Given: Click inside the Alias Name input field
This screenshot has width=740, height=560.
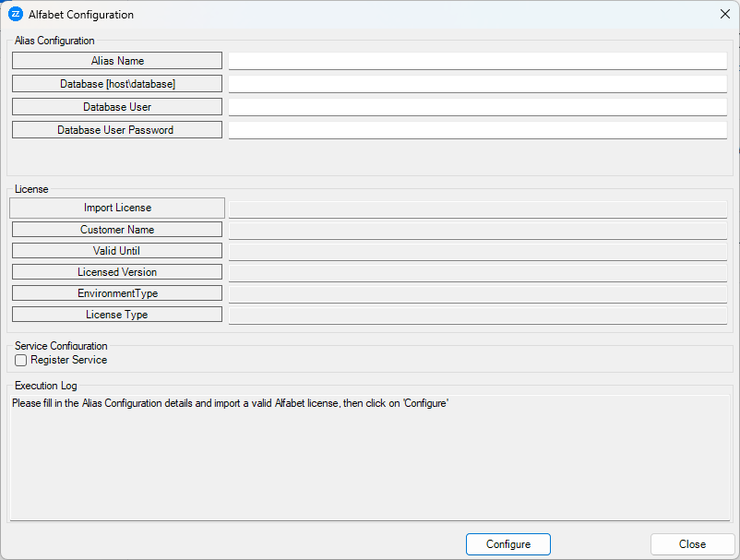Looking at the screenshot, I should tap(476, 60).
